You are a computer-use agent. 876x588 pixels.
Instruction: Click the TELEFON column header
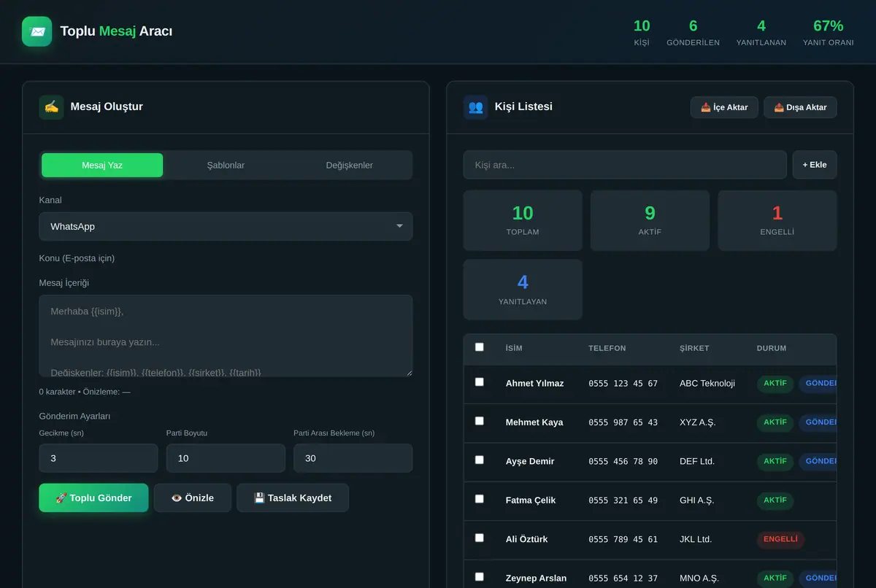[607, 349]
